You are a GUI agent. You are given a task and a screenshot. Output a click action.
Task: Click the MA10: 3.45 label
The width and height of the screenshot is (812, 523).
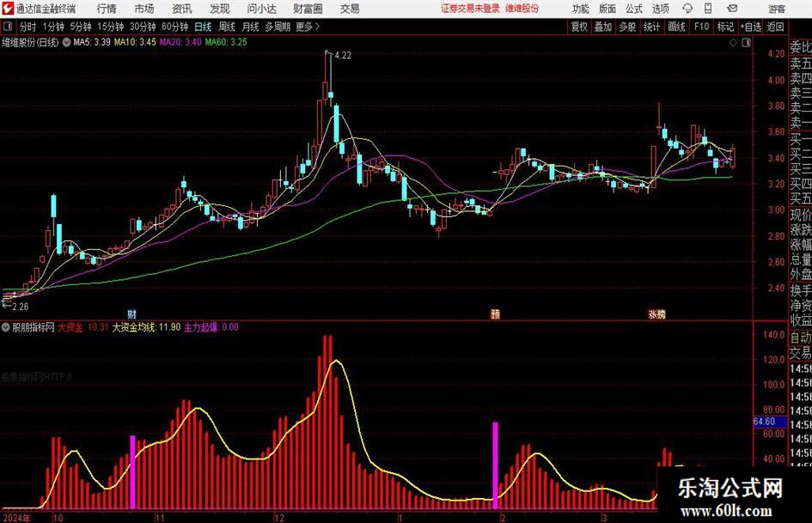coord(135,42)
